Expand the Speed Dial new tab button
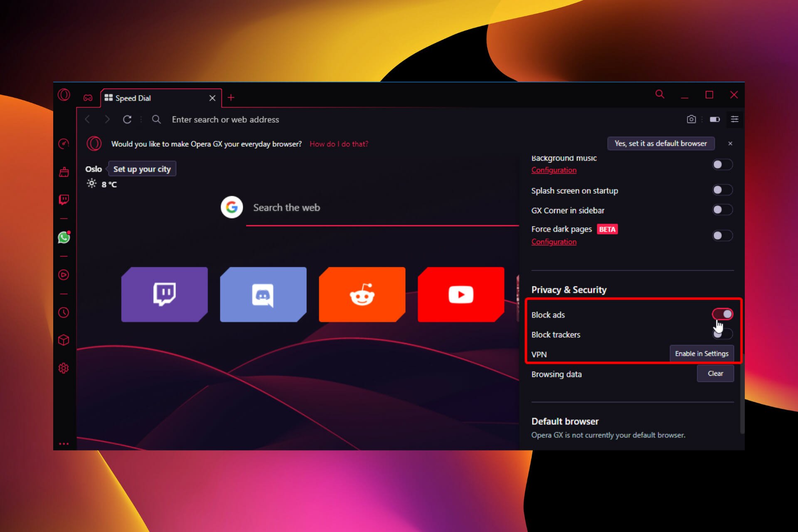Image resolution: width=798 pixels, height=532 pixels. [x=232, y=97]
